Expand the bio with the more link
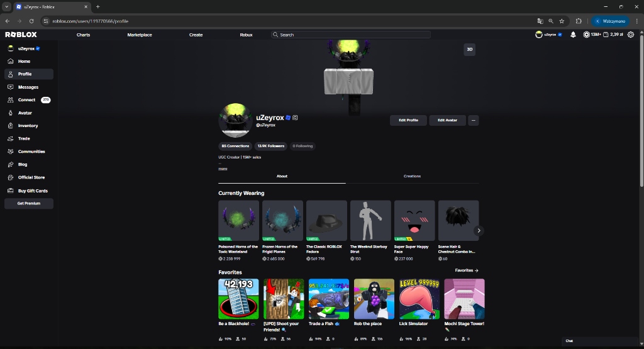The width and height of the screenshot is (644, 349). [223, 169]
